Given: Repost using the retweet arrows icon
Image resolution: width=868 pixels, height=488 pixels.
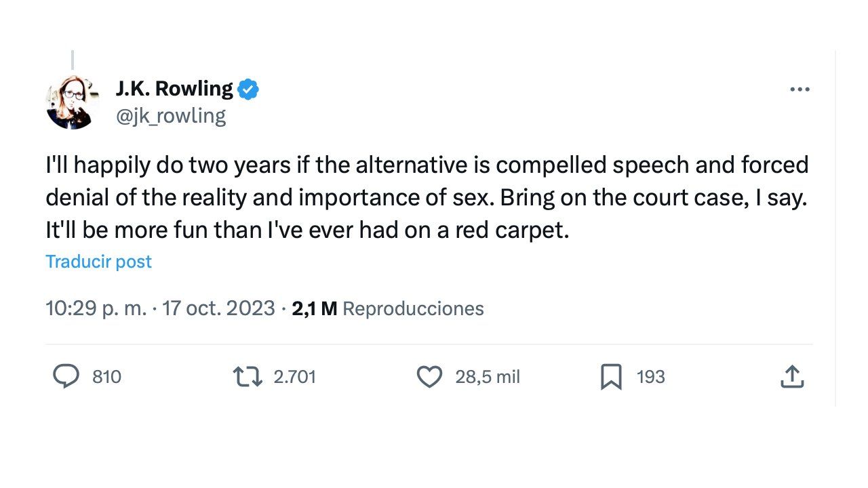Looking at the screenshot, I should pos(248,377).
